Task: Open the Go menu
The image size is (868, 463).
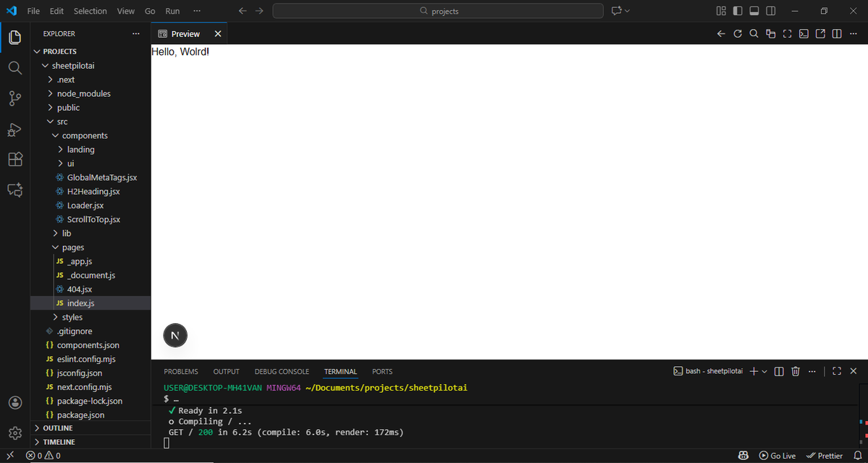Action: point(150,11)
